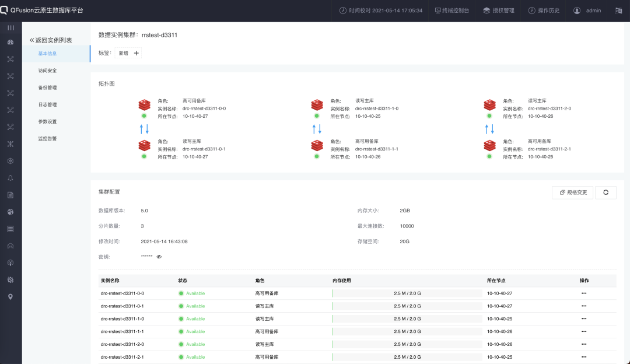
Task: Open the headset support icon in sidebar
Action: 10,246
